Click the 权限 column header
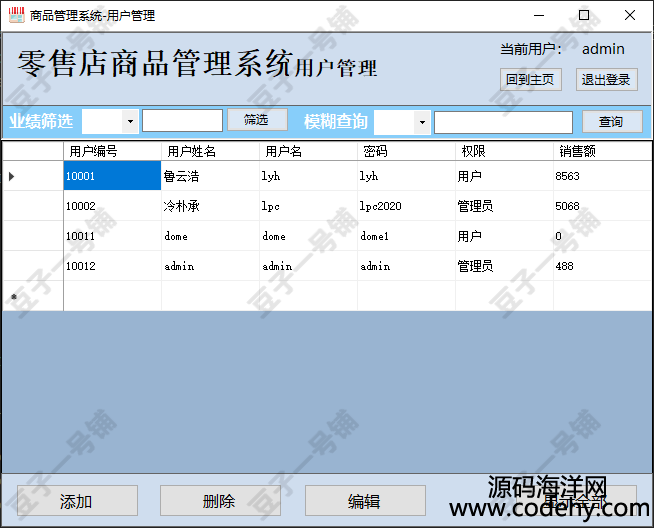This screenshot has height=528, width=654. coord(504,151)
